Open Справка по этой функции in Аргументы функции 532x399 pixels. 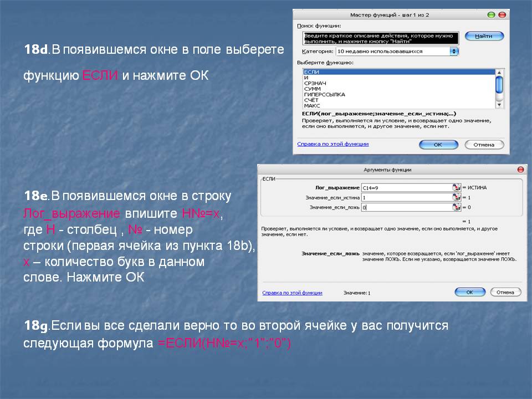coord(292,292)
